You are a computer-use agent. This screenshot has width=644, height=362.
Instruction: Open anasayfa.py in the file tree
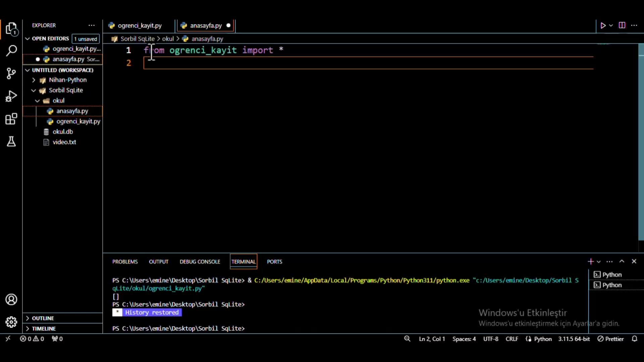(x=63, y=111)
